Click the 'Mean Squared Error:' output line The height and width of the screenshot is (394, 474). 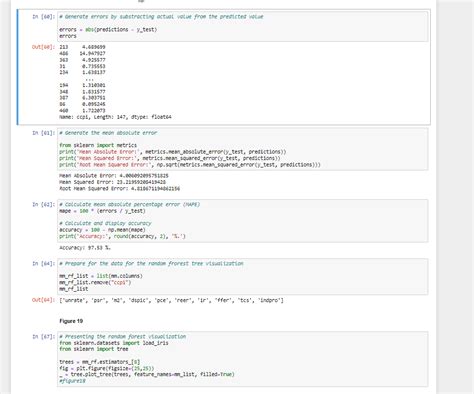coord(113,182)
